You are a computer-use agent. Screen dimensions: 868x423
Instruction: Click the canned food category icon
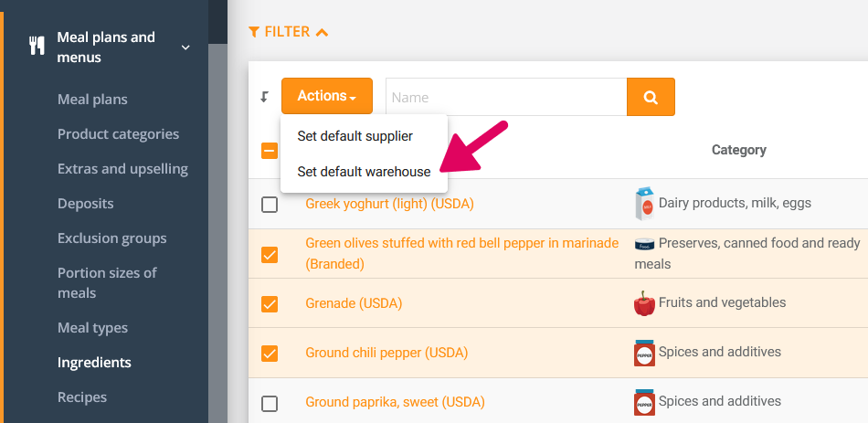644,244
